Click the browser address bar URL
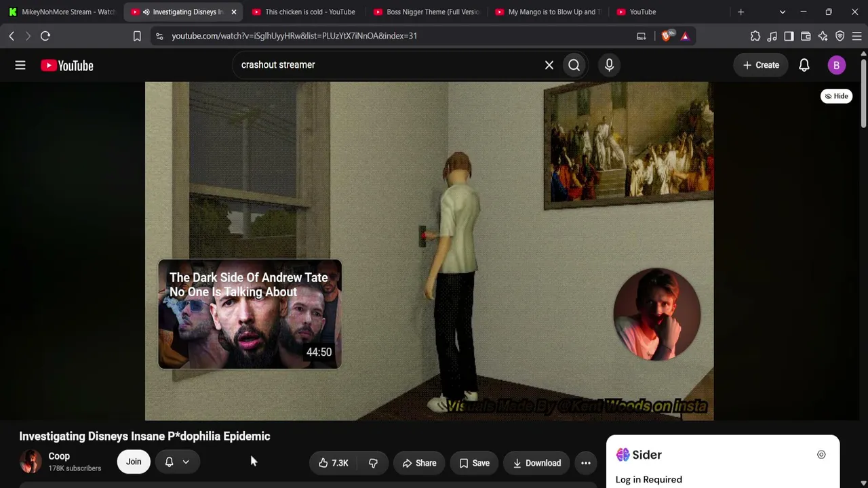 [294, 36]
